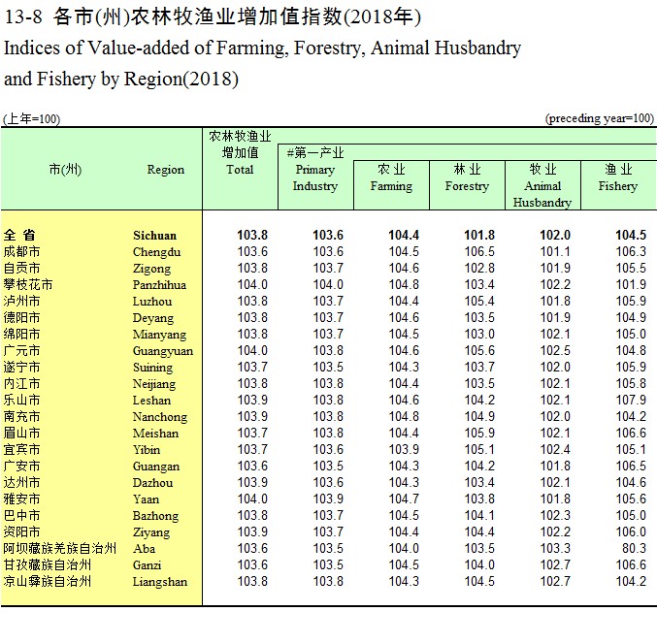The image size is (657, 644).
Task: Select the Chinese row label 攀枝花市
Action: point(28,285)
